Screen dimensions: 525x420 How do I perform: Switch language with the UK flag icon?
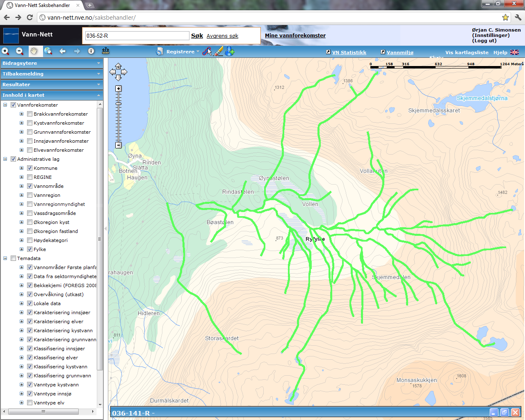[514, 52]
